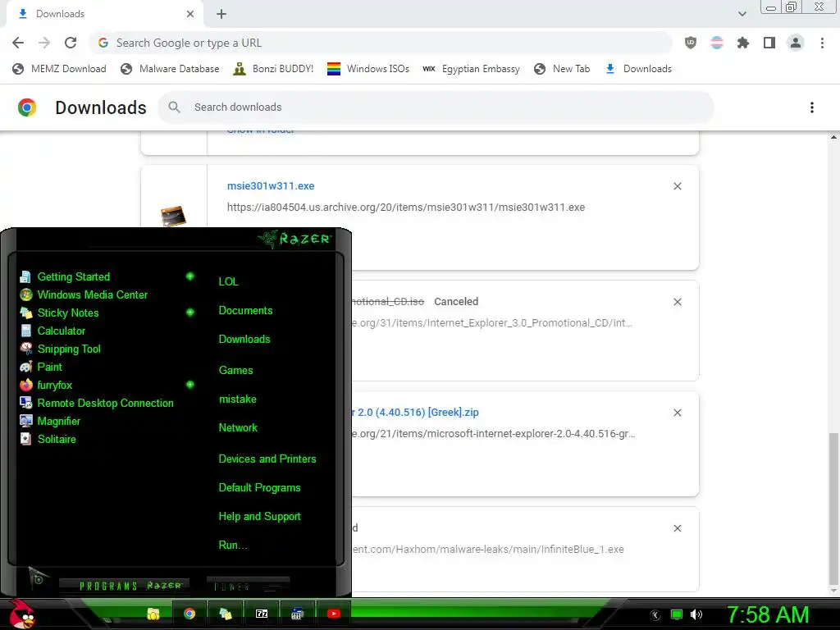
Task: Expand furryfox jump list arrow
Action: tap(189, 384)
